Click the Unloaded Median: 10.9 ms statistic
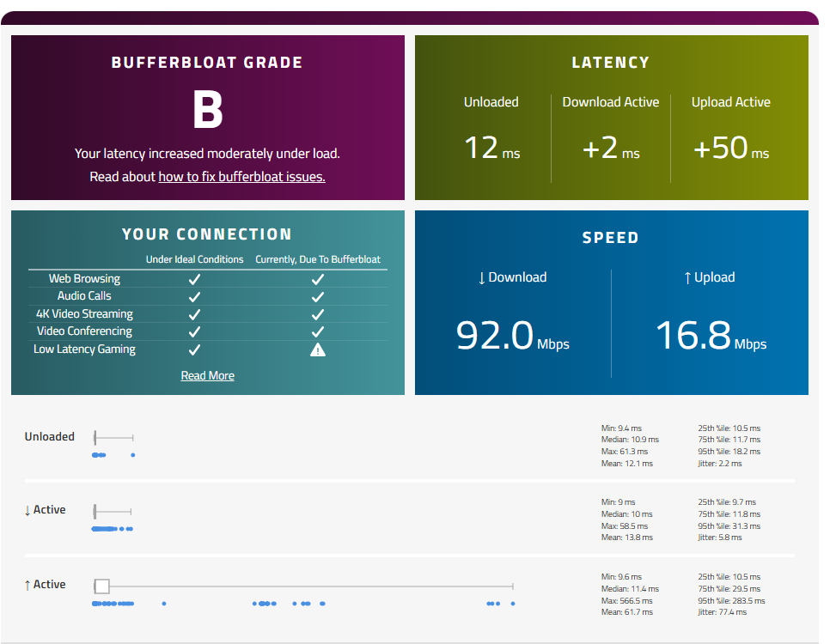836x644 pixels. [630, 440]
